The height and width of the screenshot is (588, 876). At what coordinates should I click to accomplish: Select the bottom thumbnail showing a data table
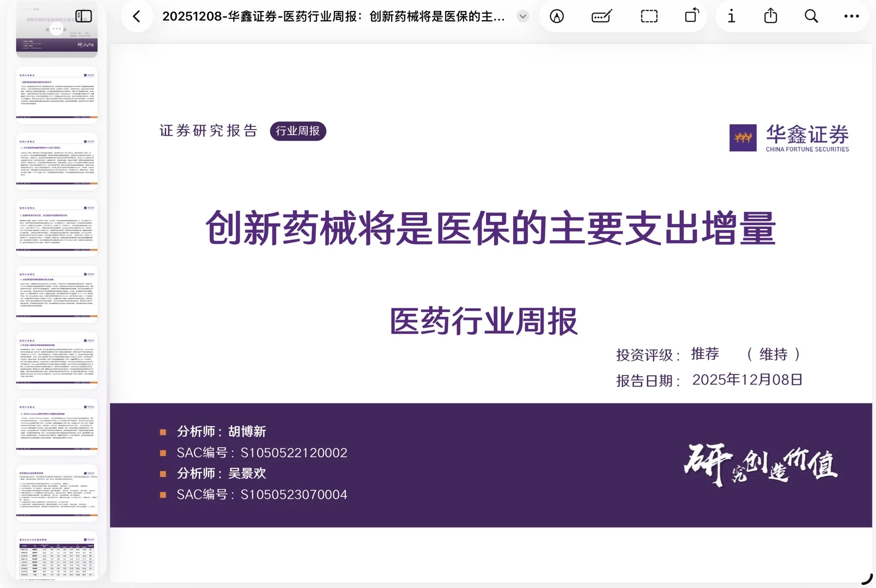[x=56, y=555]
